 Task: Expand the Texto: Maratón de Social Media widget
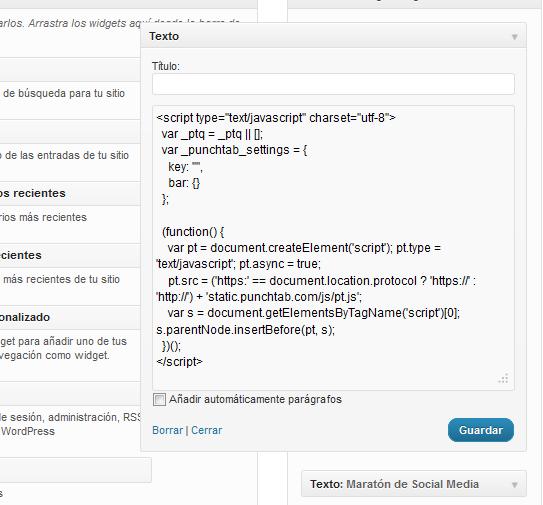(515, 485)
